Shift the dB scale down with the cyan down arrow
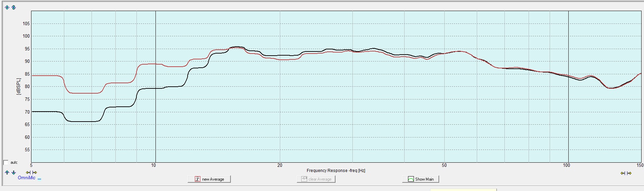 coord(13,172)
